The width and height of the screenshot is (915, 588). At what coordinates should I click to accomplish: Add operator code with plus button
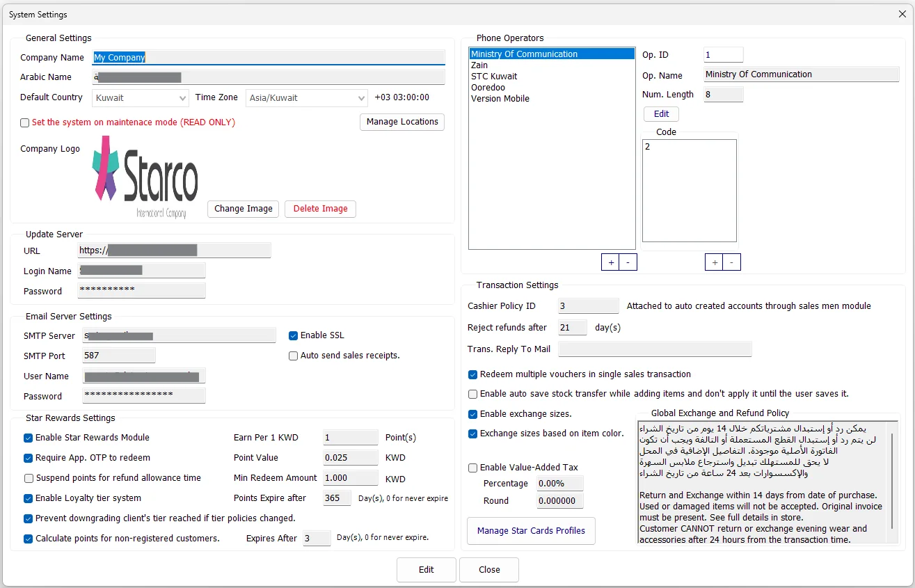point(714,262)
